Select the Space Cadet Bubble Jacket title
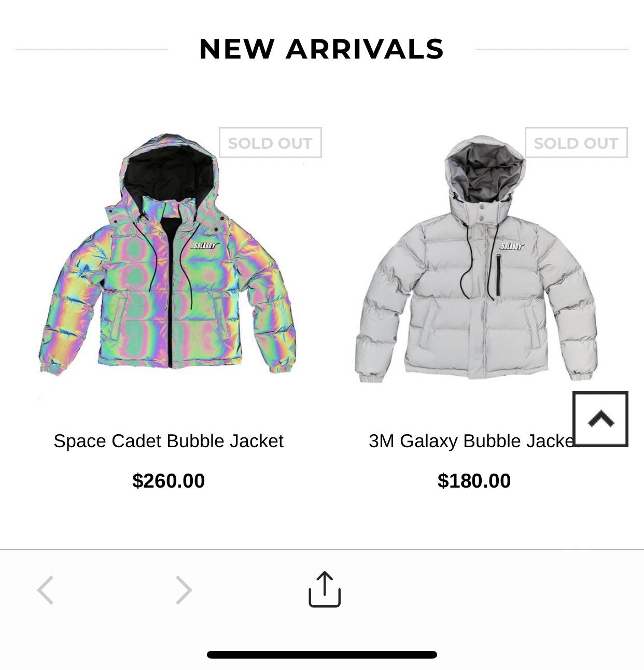Screen dimensions: 644x670 click(x=169, y=441)
